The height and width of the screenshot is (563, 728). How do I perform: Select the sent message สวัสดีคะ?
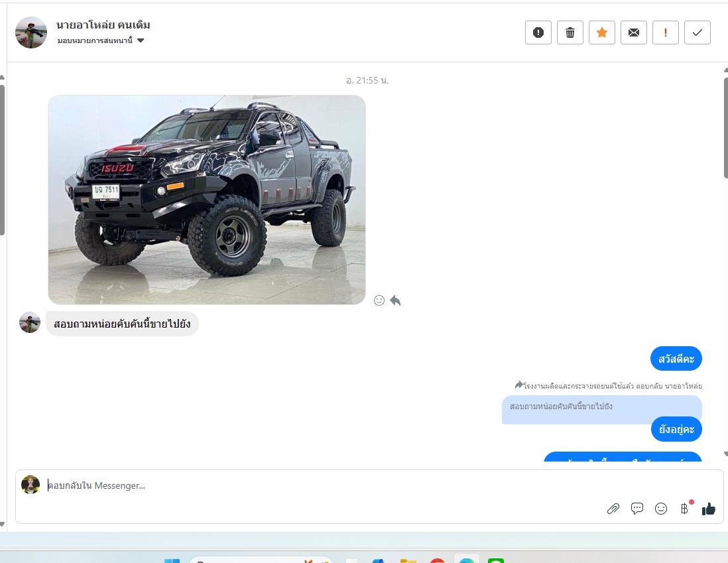[x=676, y=359]
